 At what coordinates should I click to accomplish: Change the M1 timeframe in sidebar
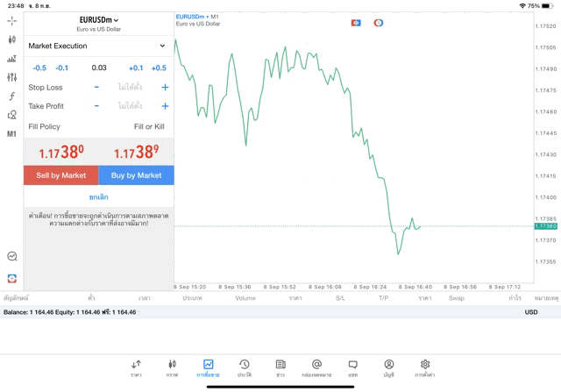[x=11, y=134]
